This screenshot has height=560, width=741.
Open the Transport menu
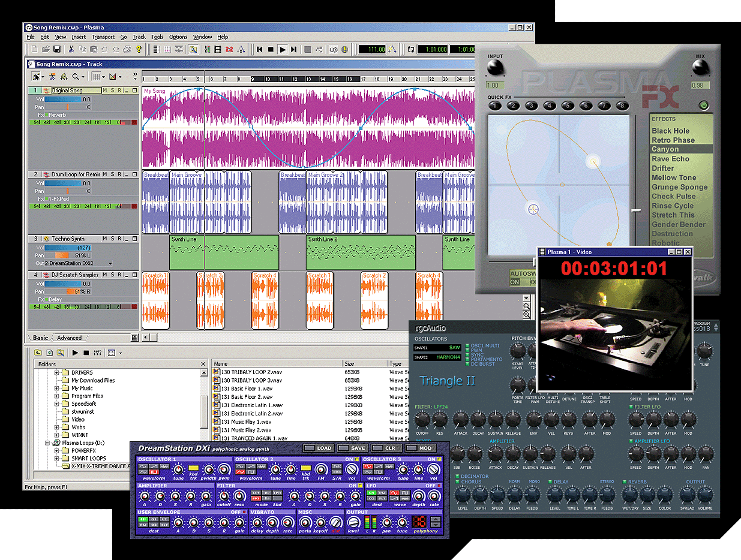[x=103, y=37]
